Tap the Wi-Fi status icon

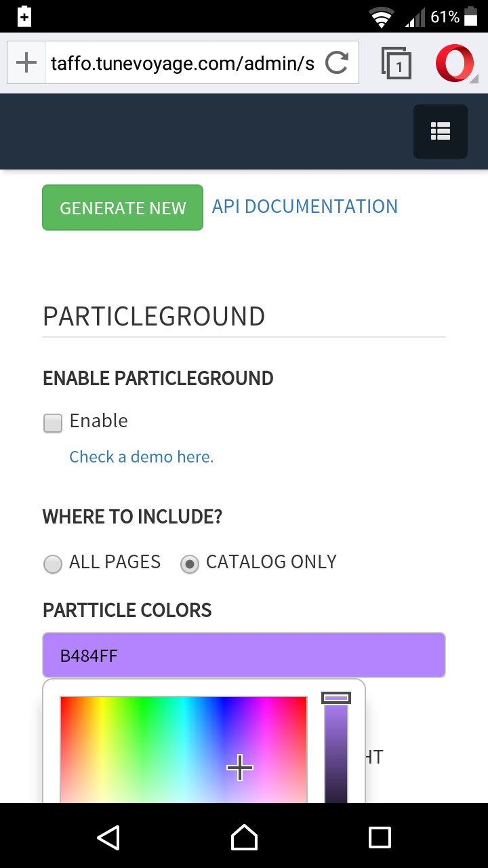(x=382, y=17)
